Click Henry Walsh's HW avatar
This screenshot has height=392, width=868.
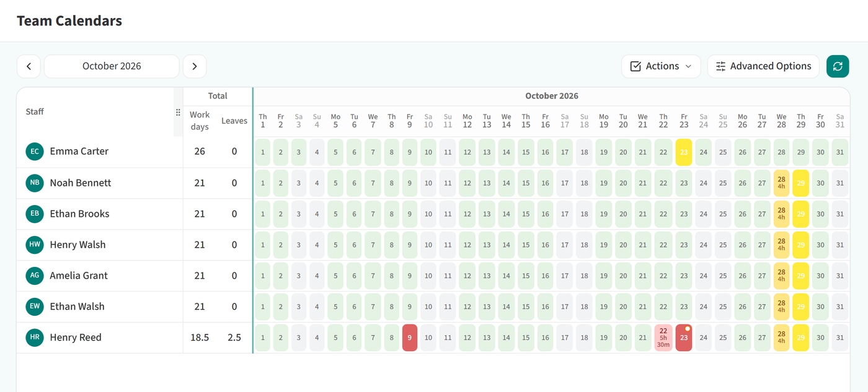pyautogui.click(x=35, y=245)
